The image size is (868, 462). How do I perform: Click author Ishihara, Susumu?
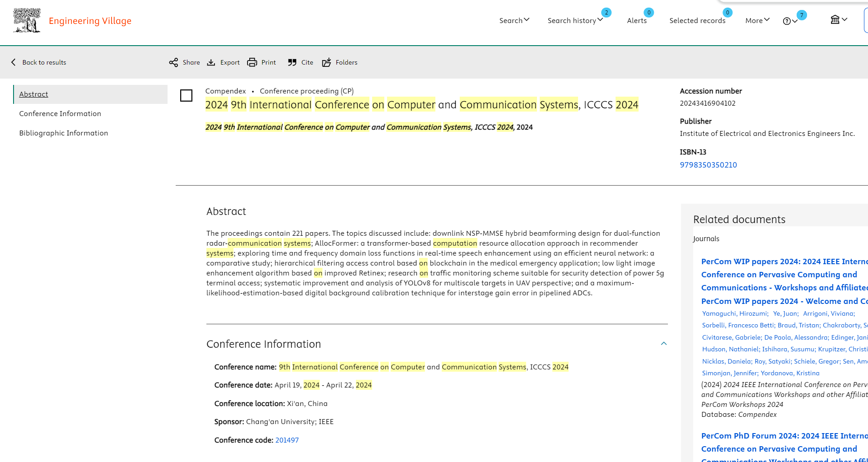pos(789,349)
